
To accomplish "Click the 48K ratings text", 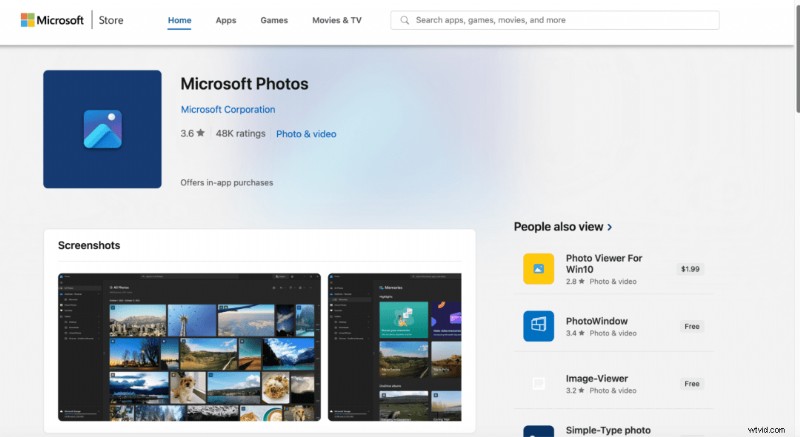I will pos(240,134).
